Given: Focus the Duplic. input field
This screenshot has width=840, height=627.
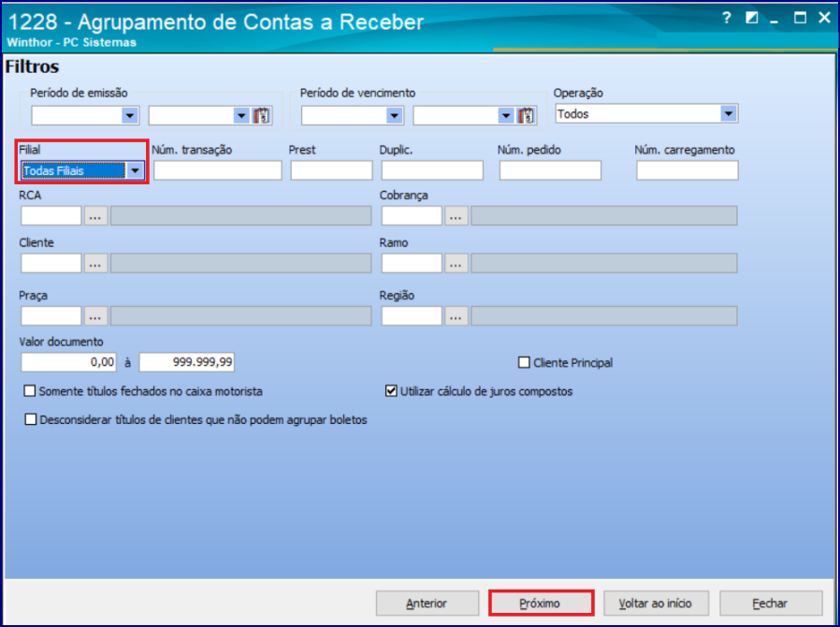Looking at the screenshot, I should (432, 170).
